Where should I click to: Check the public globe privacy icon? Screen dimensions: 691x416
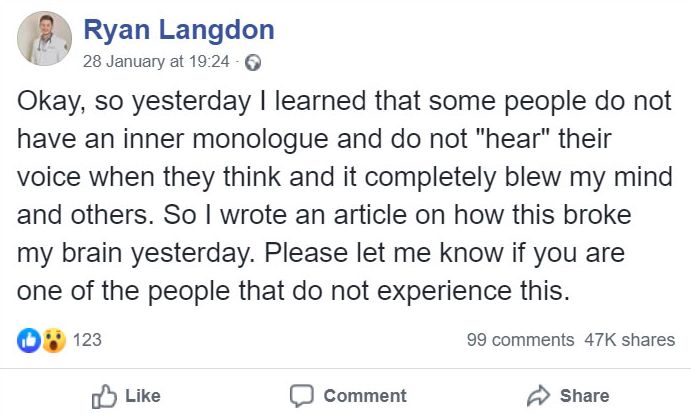point(253,62)
